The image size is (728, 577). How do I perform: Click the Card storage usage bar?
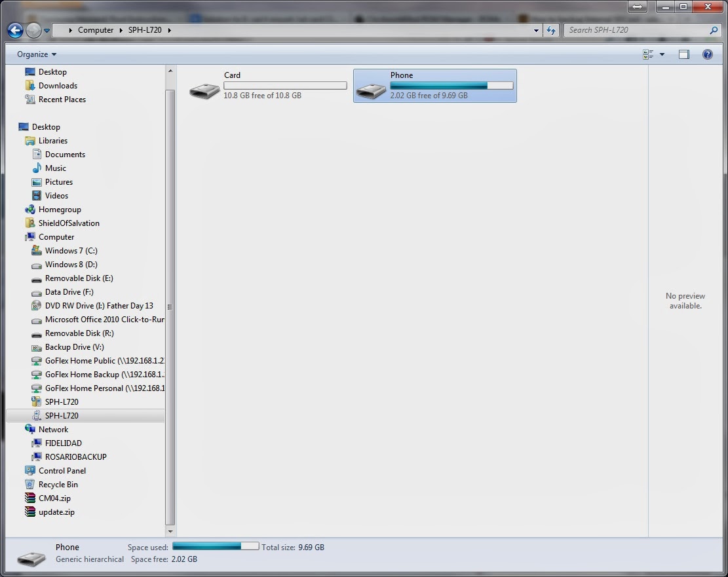pyautogui.click(x=285, y=85)
